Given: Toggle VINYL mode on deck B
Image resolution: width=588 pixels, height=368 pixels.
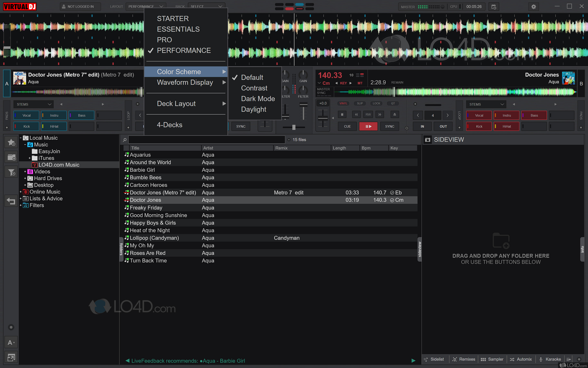Looking at the screenshot, I should [343, 104].
